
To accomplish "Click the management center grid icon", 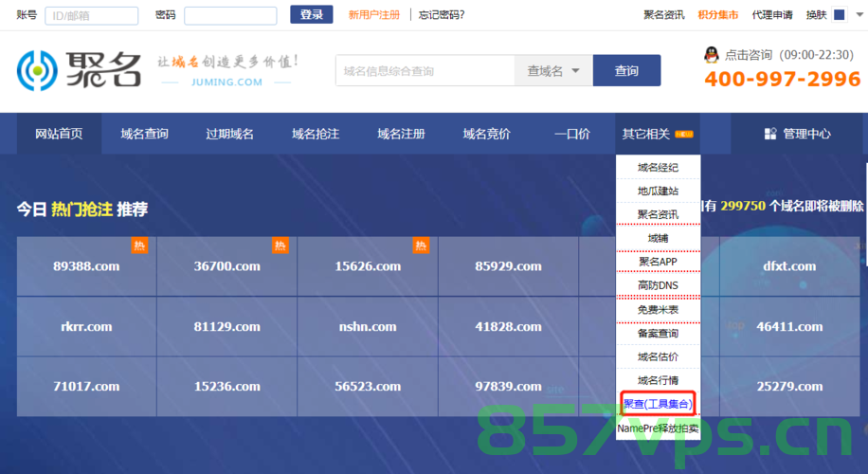I will 770,134.
